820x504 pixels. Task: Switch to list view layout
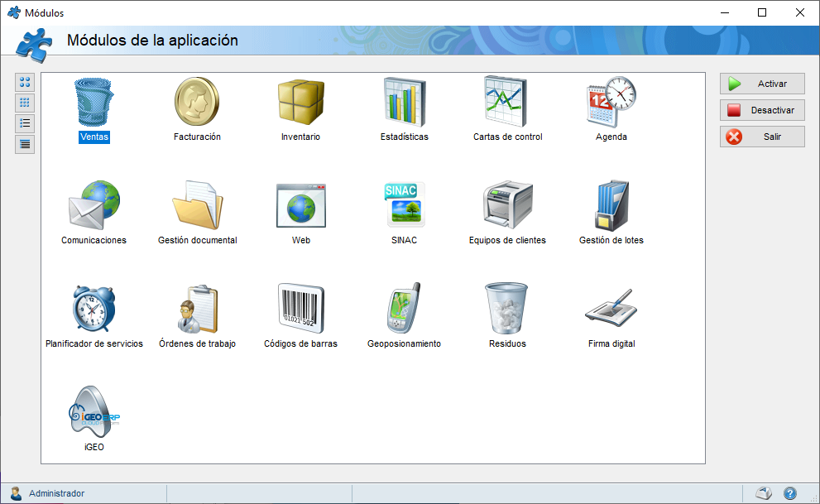(25, 123)
